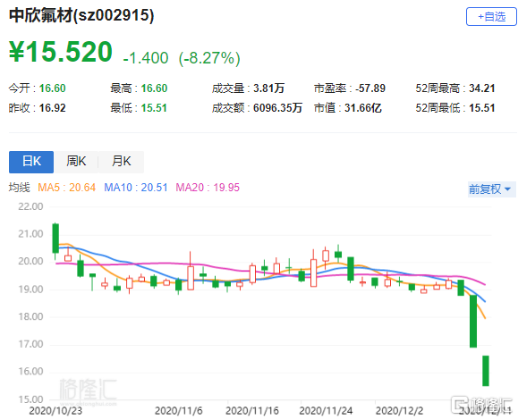Image resolution: width=518 pixels, height=420 pixels.
Task: Click the latest green candlestick near 16.00
Action: point(486,371)
